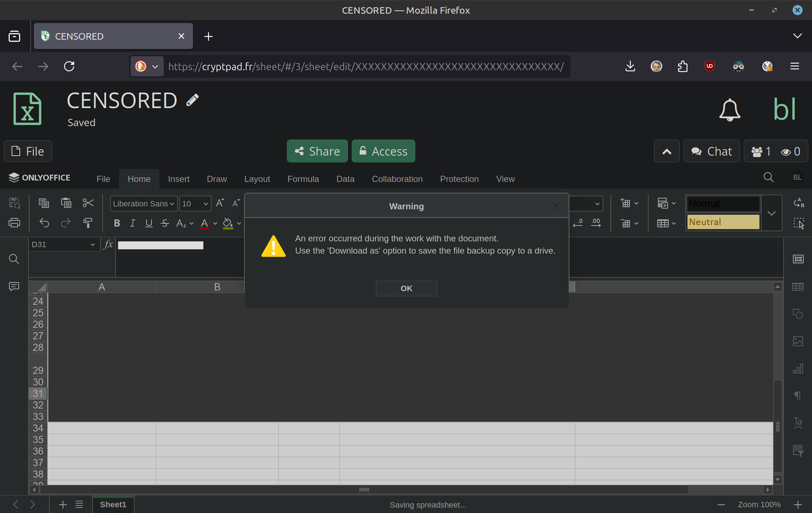Expand the cell styles gallery chevron
The image size is (812, 513).
tap(771, 213)
